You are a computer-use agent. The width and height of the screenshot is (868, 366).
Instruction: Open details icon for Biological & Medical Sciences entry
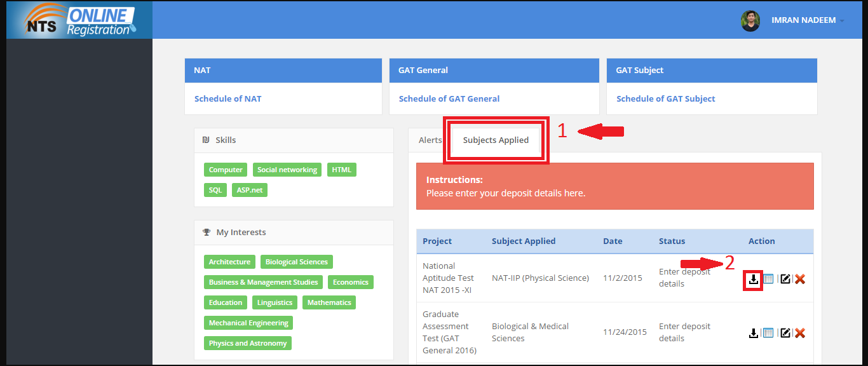[x=769, y=332]
